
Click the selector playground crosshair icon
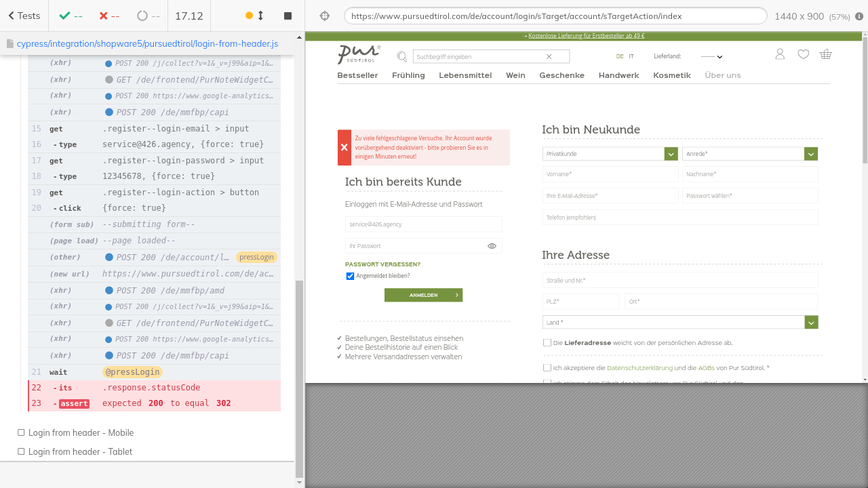click(324, 16)
